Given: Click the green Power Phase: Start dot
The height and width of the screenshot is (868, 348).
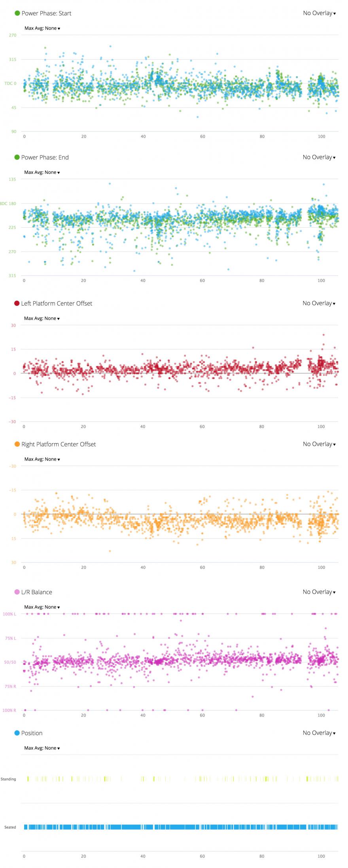Looking at the screenshot, I should point(17,13).
